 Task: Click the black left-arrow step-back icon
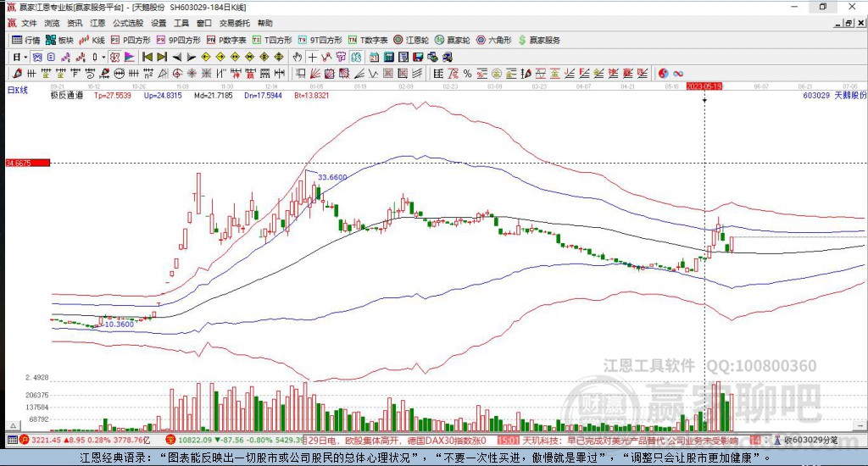pyautogui.click(x=176, y=57)
